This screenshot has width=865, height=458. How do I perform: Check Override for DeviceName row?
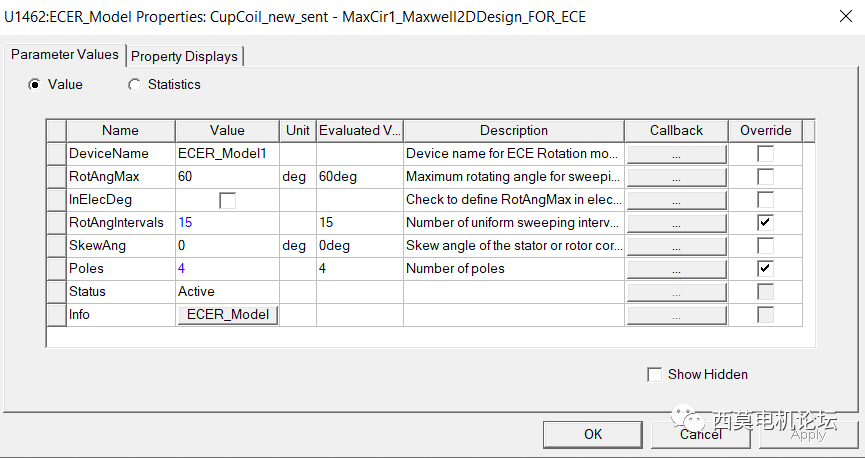coord(765,154)
